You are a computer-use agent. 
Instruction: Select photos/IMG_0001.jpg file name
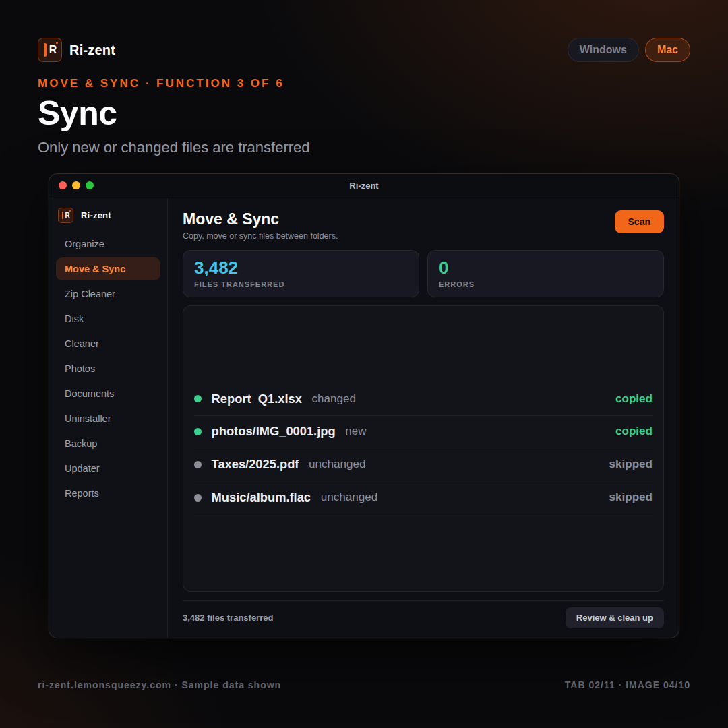[273, 431]
